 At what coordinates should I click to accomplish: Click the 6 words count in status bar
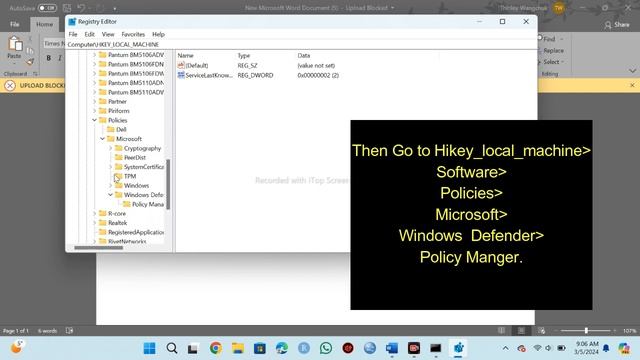[47, 331]
